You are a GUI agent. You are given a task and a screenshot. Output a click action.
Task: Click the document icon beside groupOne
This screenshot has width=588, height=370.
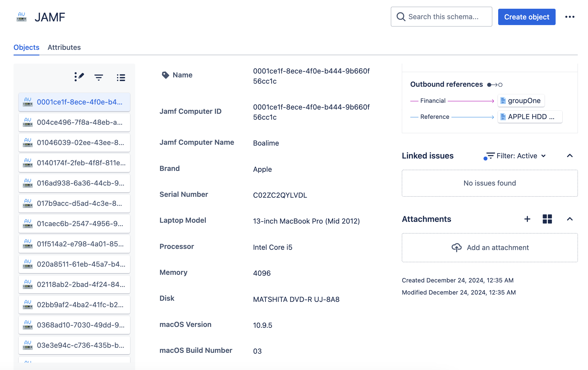[503, 101]
